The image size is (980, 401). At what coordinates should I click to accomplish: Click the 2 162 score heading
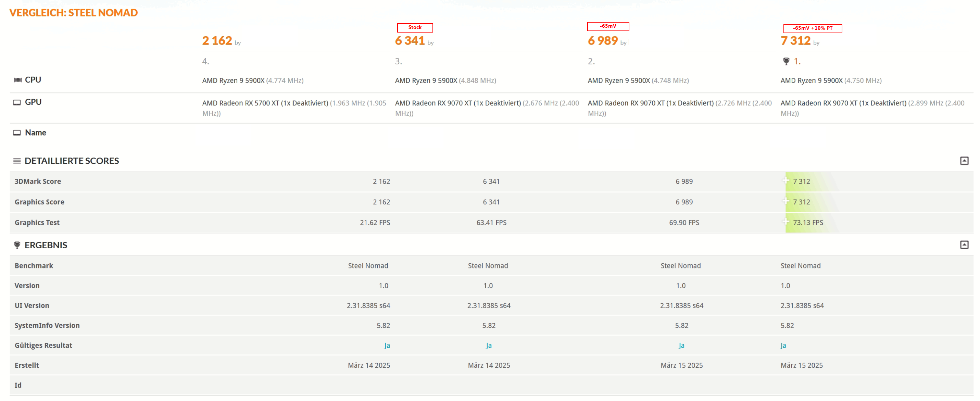click(217, 41)
